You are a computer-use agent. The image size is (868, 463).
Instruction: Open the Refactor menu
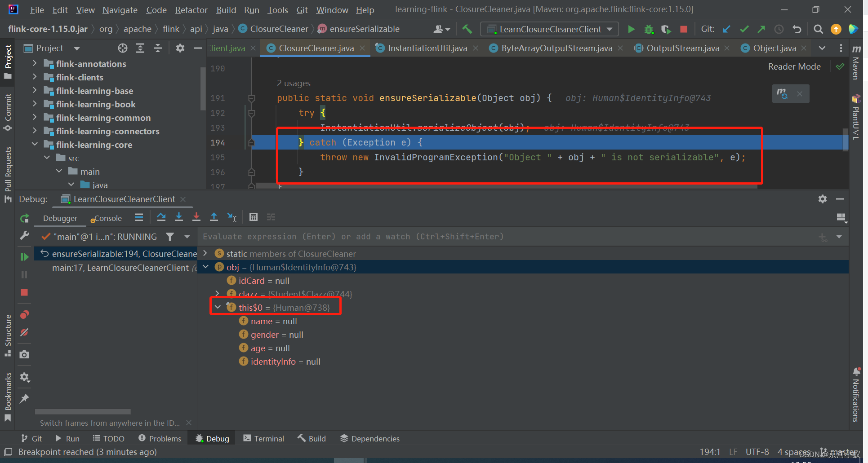[191, 10]
